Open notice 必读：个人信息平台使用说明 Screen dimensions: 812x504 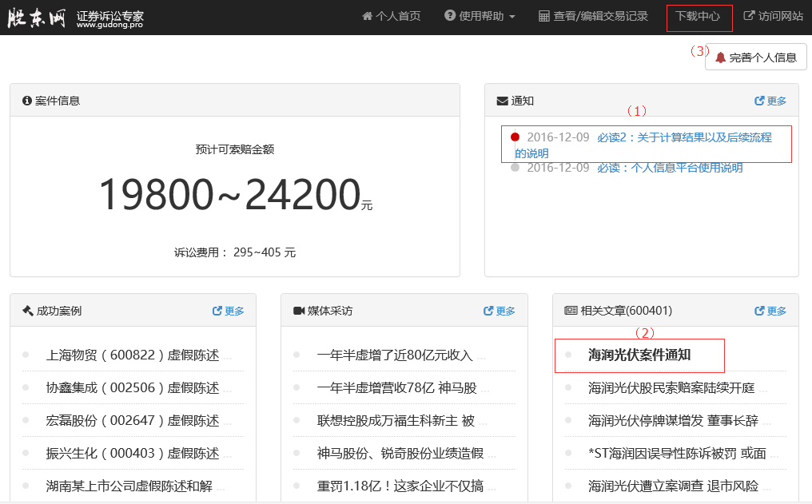(x=670, y=168)
